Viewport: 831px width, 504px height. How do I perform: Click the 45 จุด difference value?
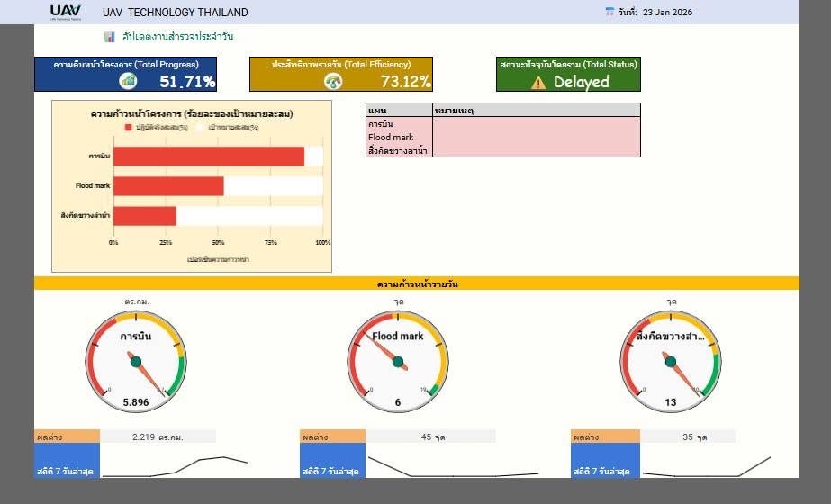[432, 436]
